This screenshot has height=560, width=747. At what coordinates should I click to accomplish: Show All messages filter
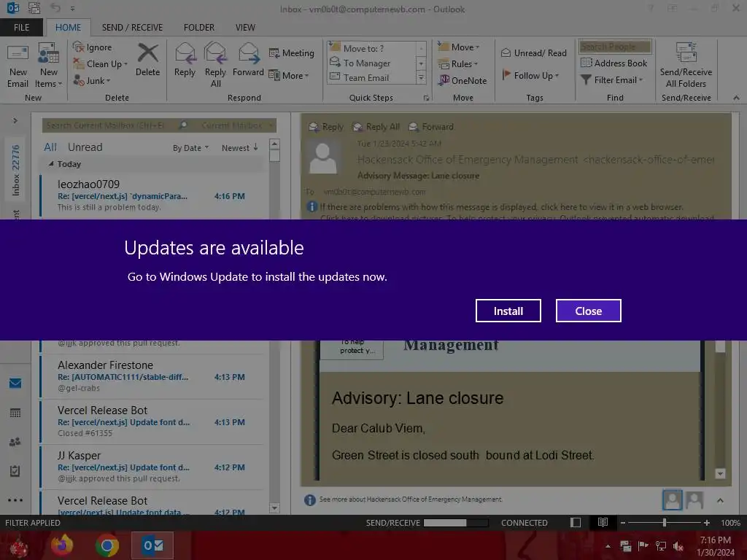50,147
